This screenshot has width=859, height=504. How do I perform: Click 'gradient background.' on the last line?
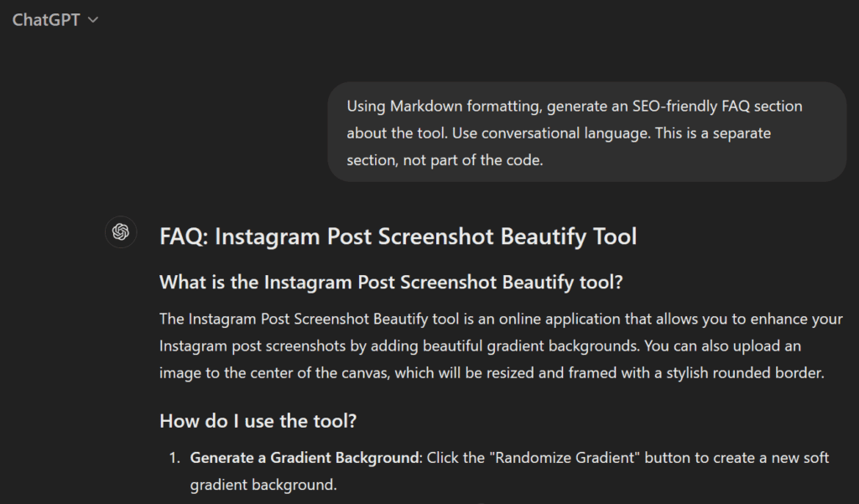pos(263,485)
